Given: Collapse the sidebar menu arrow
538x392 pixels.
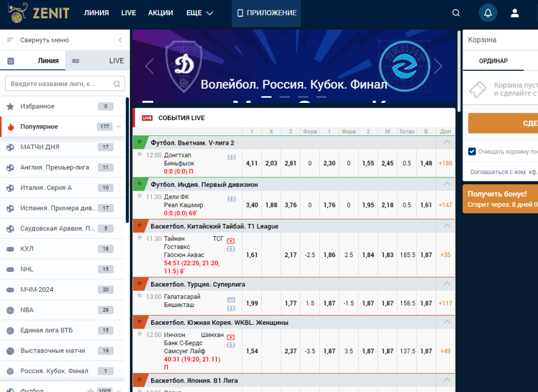Looking at the screenshot, I should coord(120,40).
